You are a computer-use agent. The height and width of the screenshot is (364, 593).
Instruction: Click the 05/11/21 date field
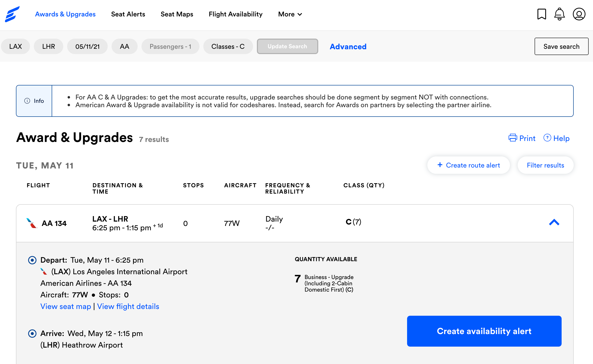(x=87, y=46)
